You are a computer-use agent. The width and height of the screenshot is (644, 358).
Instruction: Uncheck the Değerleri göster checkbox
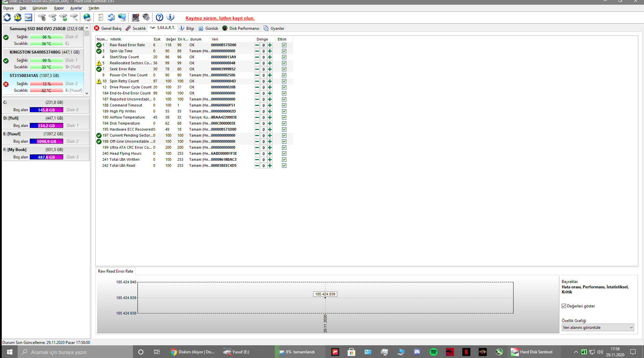point(564,306)
